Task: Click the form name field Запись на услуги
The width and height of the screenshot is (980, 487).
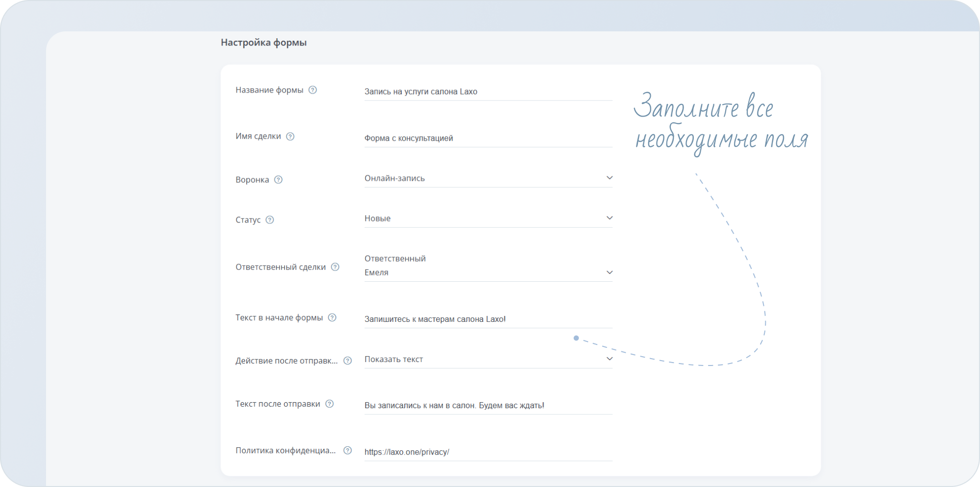Action: [488, 92]
